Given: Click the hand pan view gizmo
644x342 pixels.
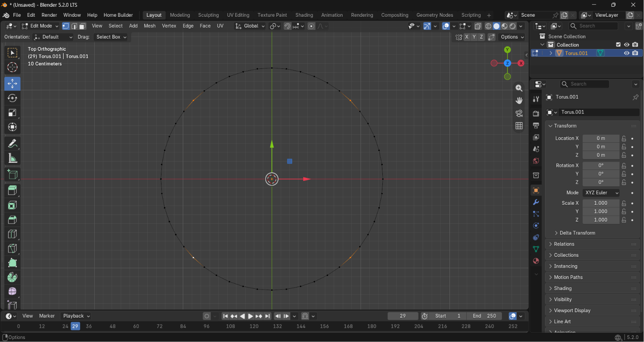Looking at the screenshot, I should (x=519, y=101).
